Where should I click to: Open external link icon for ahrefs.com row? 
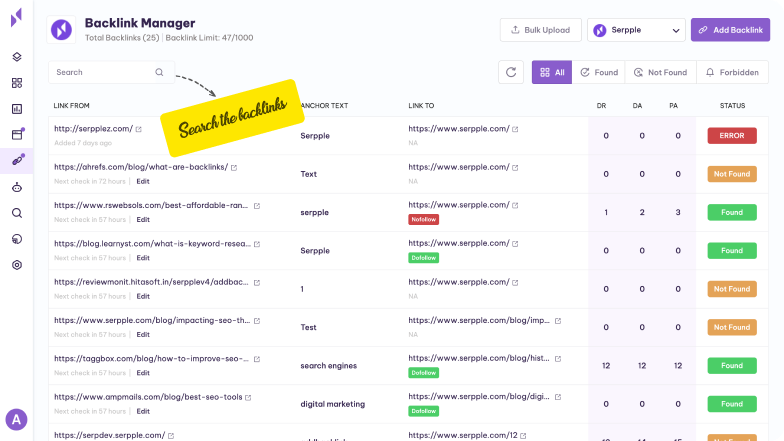[234, 168]
